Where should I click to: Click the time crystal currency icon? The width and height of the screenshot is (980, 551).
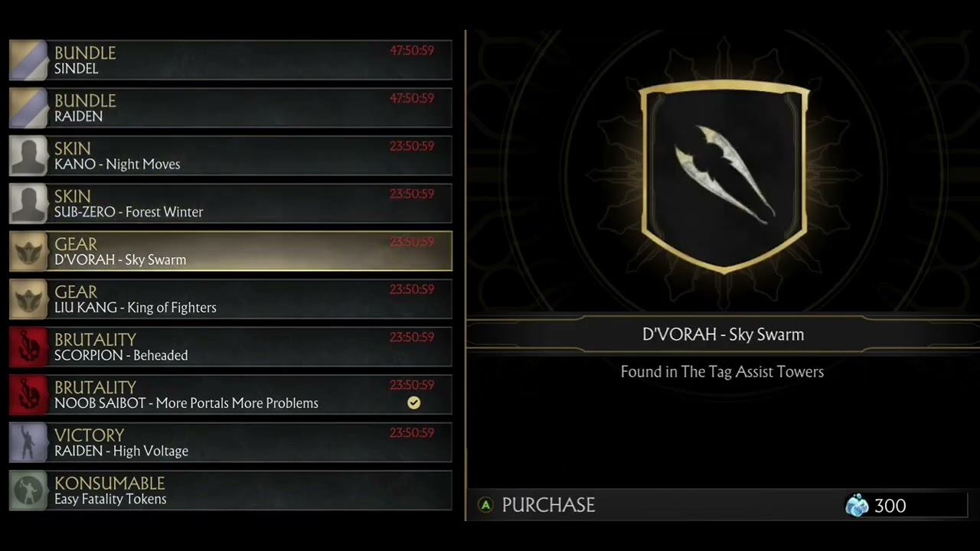click(857, 505)
